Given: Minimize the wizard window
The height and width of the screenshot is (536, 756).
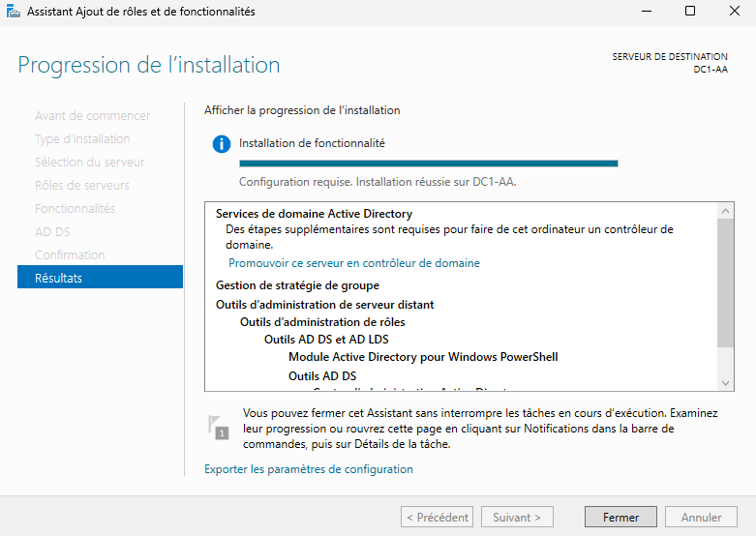Looking at the screenshot, I should point(647,11).
